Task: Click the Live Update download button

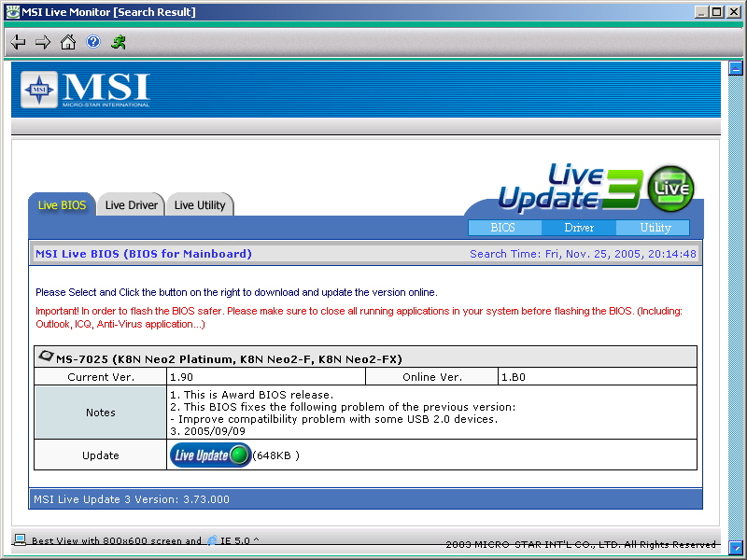Action: pyautogui.click(x=211, y=455)
